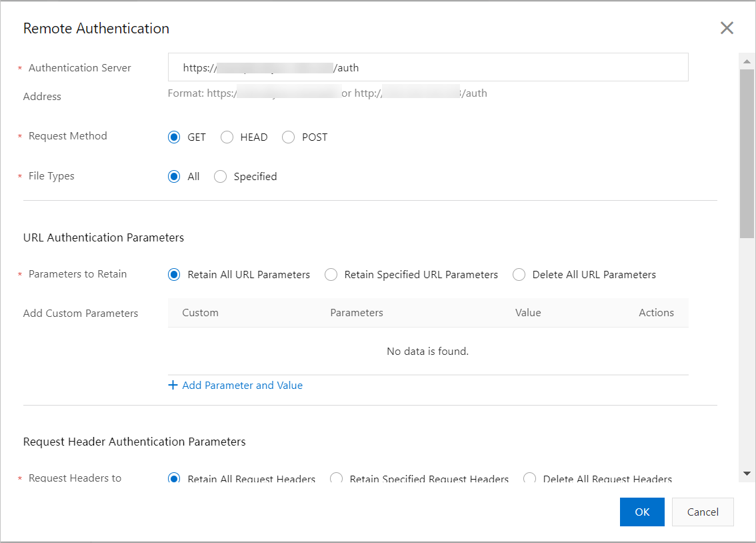The height and width of the screenshot is (543, 756).
Task: Click the plus icon to add parameter
Action: click(x=173, y=386)
